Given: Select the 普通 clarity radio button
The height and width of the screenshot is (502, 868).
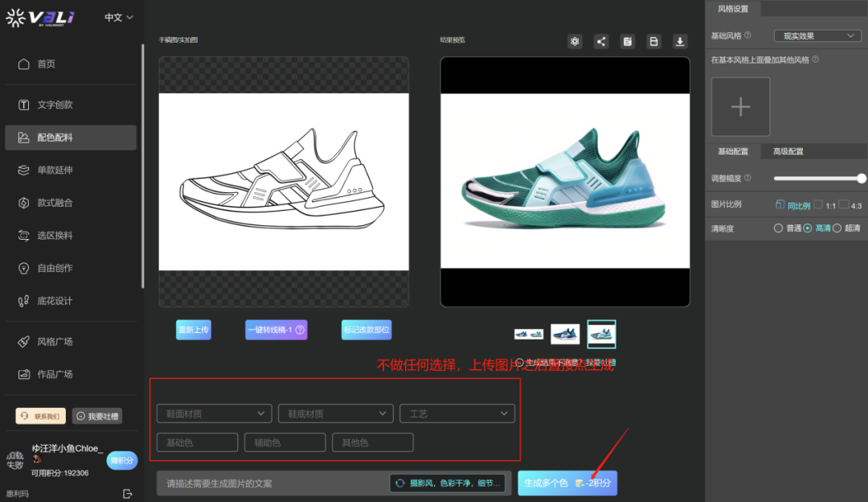Looking at the screenshot, I should click(x=778, y=228).
